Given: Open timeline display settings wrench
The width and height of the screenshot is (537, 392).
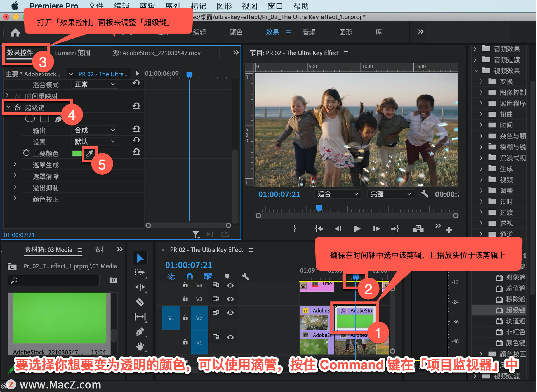Looking at the screenshot, I should (x=245, y=277).
